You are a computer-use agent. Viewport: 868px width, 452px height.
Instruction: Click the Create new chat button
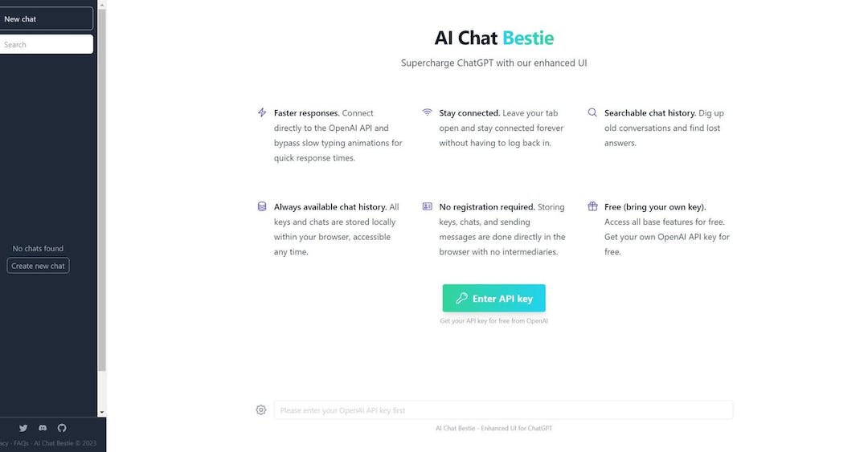(x=39, y=266)
